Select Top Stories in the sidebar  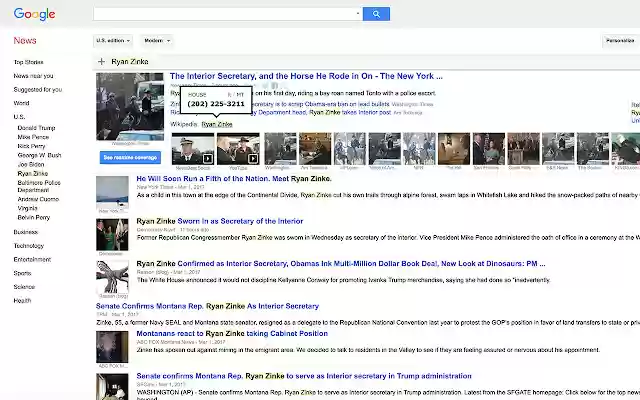(x=29, y=62)
